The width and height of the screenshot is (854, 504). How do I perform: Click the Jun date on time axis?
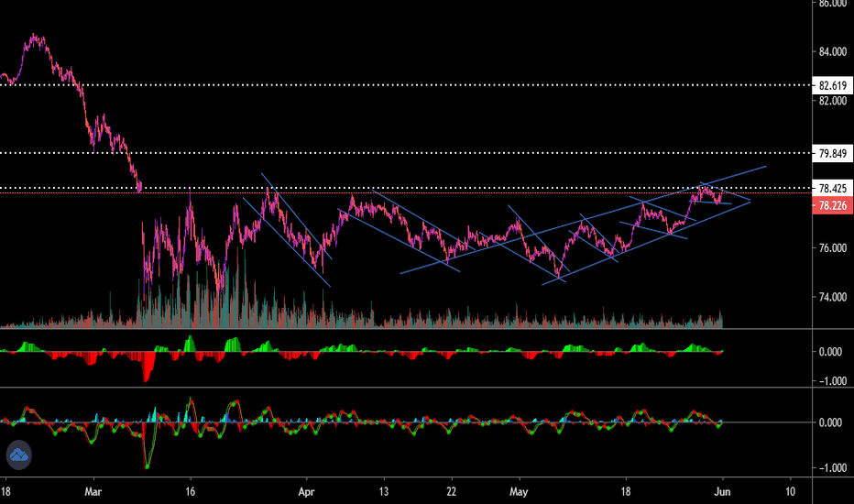point(722,491)
